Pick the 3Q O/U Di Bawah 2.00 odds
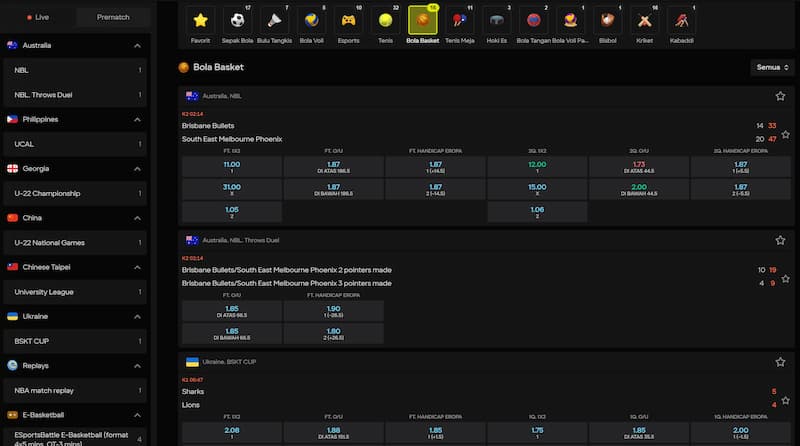800x446 pixels. coord(640,188)
